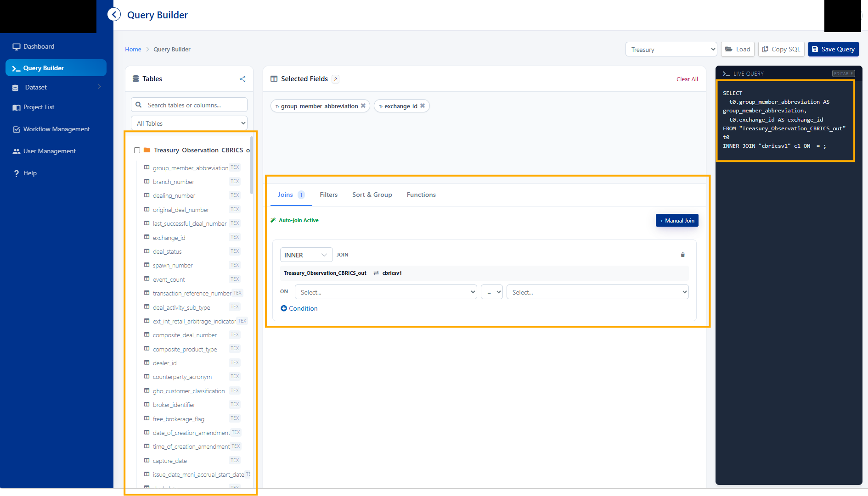868x496 pixels.
Task: Switch to Sort & Group tab
Action: pyautogui.click(x=372, y=195)
